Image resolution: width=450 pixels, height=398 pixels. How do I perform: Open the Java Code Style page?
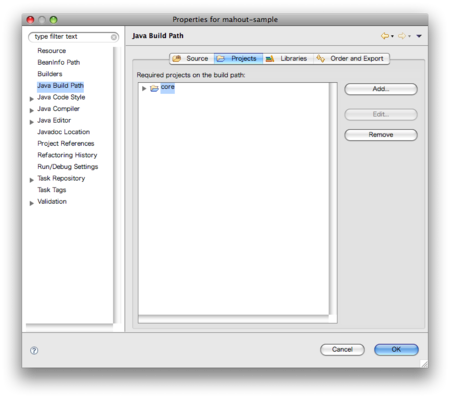coord(61,97)
